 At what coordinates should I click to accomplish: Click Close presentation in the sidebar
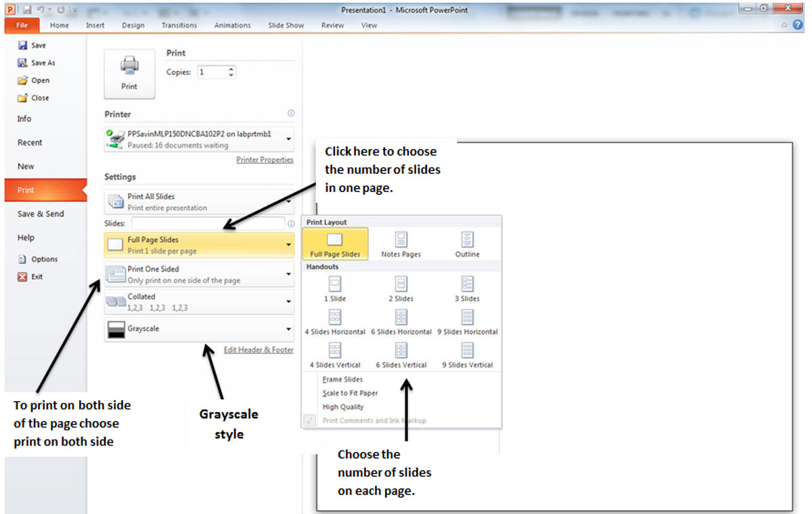click(x=33, y=98)
